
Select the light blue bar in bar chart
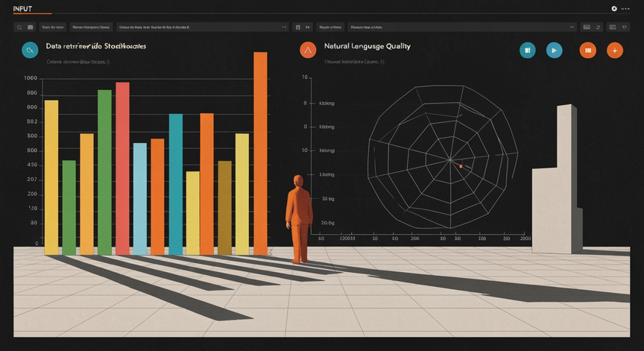[140, 199]
